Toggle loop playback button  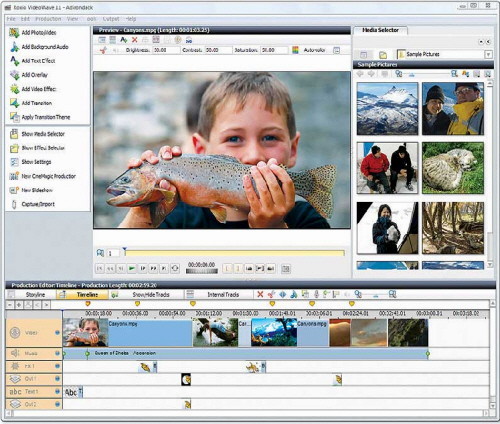pos(175,268)
